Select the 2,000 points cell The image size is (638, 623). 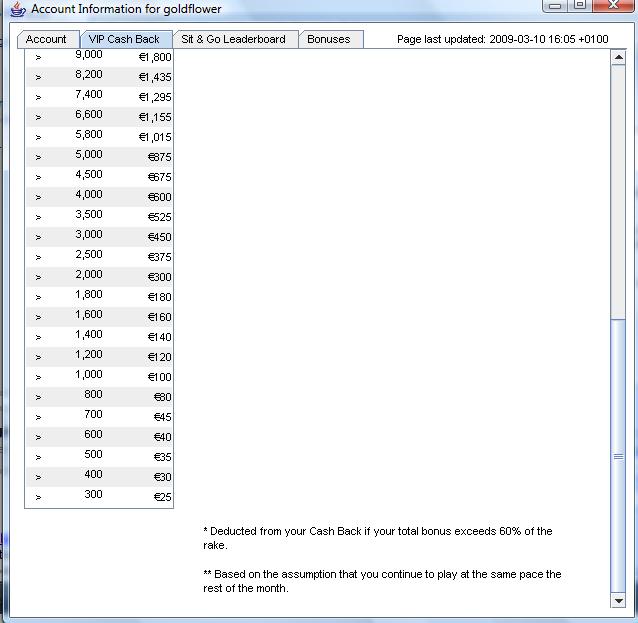pos(89,274)
